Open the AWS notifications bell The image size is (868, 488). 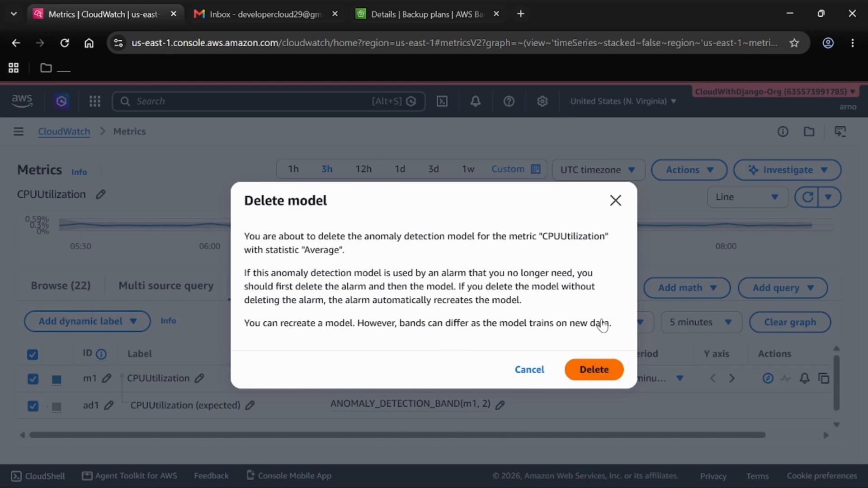click(x=475, y=101)
